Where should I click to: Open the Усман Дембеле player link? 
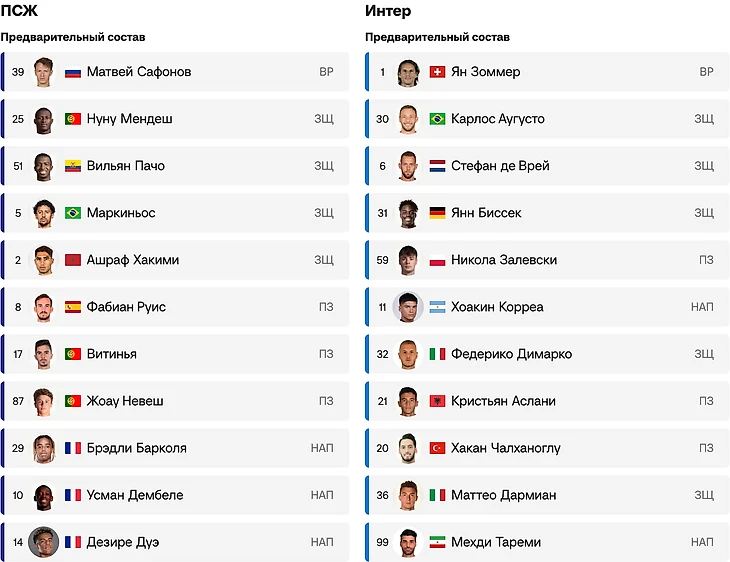click(135, 495)
